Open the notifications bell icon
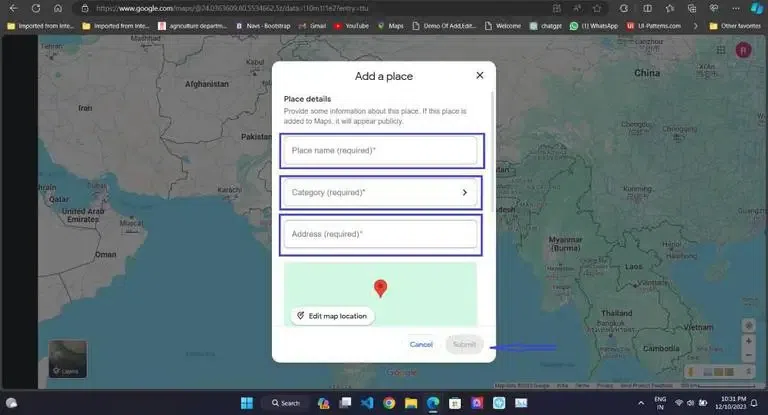Screen dimensions: 768x415 755,403
